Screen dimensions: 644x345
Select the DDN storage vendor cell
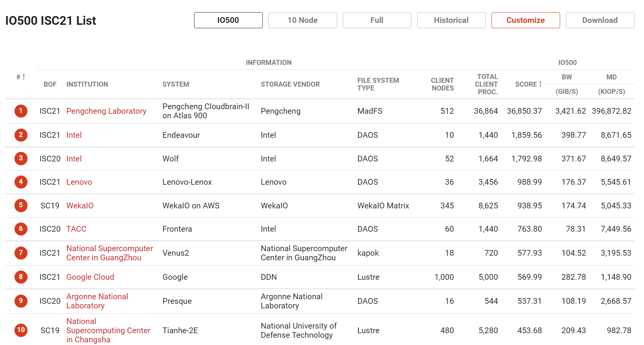[x=269, y=277]
